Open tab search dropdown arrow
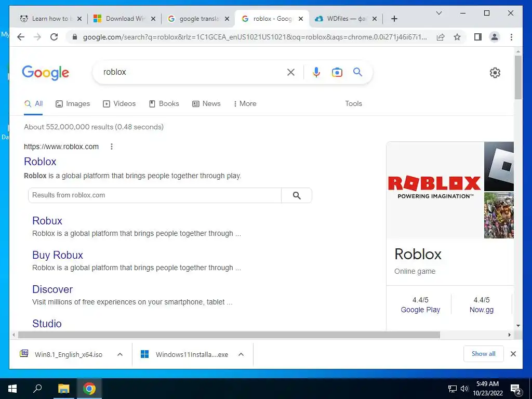This screenshot has width=532, height=399. pos(438,13)
